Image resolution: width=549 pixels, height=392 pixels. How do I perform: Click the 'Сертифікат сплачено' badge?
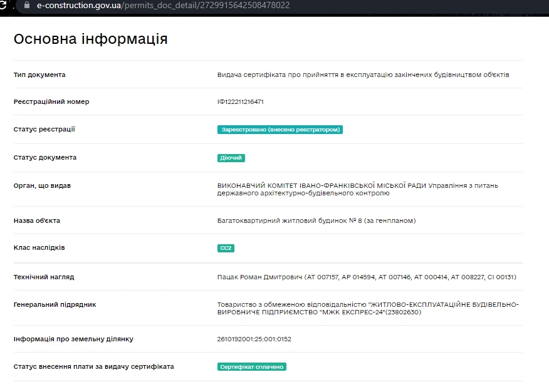(252, 367)
